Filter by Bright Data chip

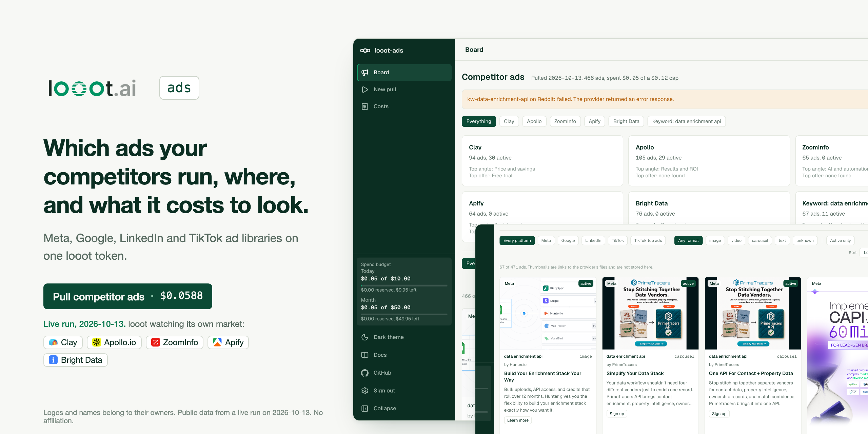click(x=626, y=121)
